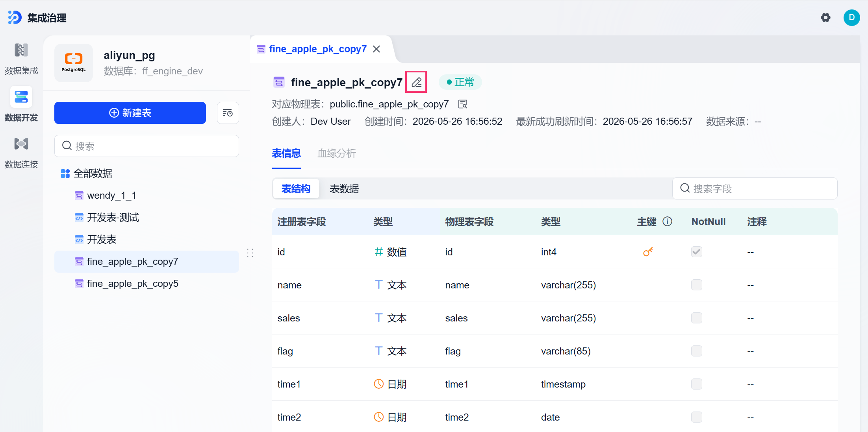Image resolution: width=868 pixels, height=432 pixels.
Task: Open wendy_1_1 in the tree
Action: [147, 196]
